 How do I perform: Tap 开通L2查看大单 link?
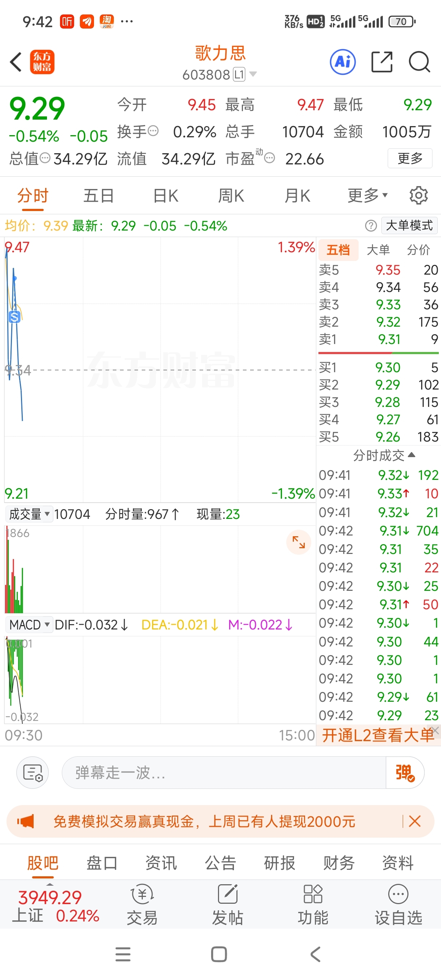click(x=378, y=735)
